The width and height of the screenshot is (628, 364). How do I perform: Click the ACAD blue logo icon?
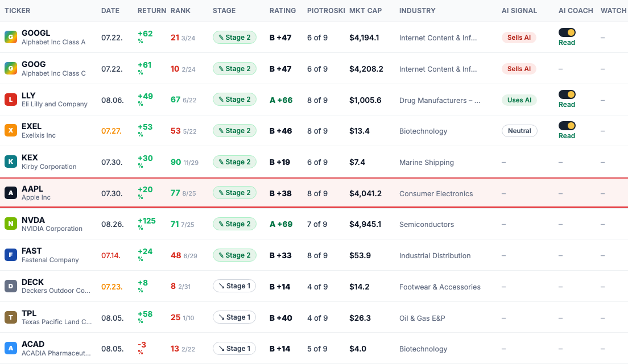point(11,349)
